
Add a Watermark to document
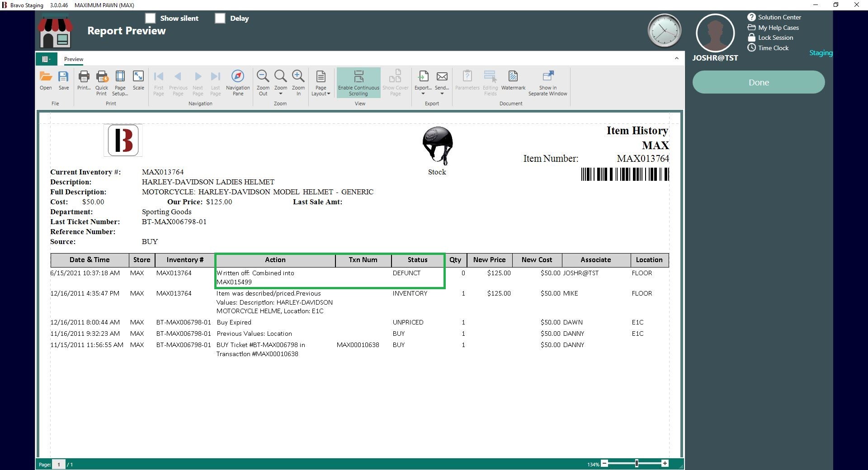click(513, 81)
